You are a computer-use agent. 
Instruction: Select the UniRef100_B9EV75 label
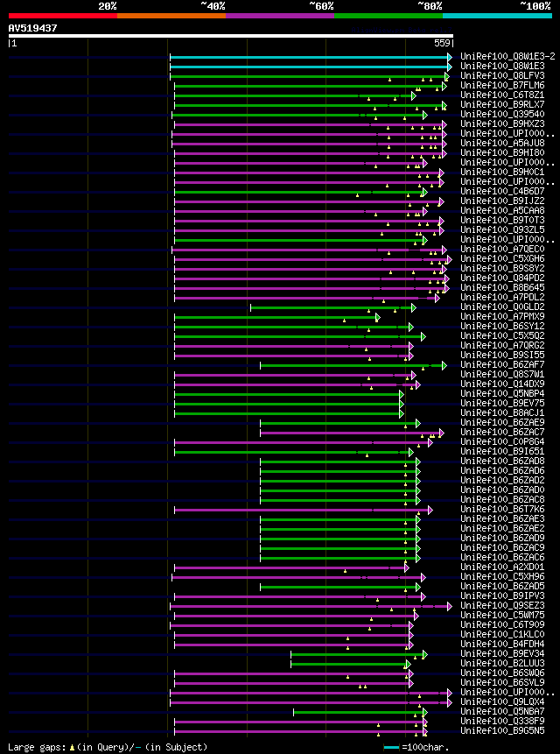click(503, 403)
